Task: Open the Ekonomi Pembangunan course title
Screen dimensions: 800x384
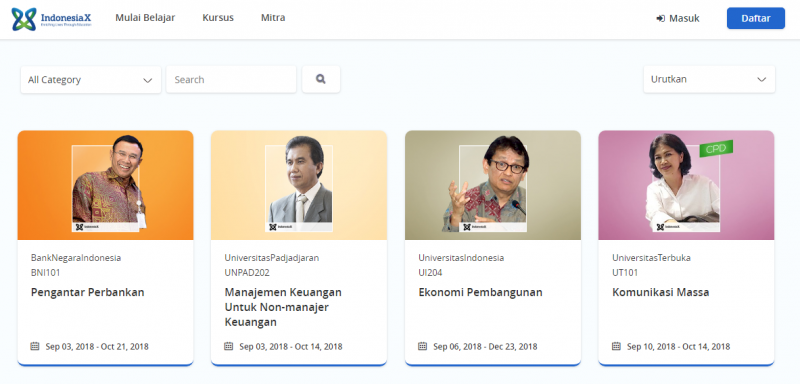Action: 480,292
